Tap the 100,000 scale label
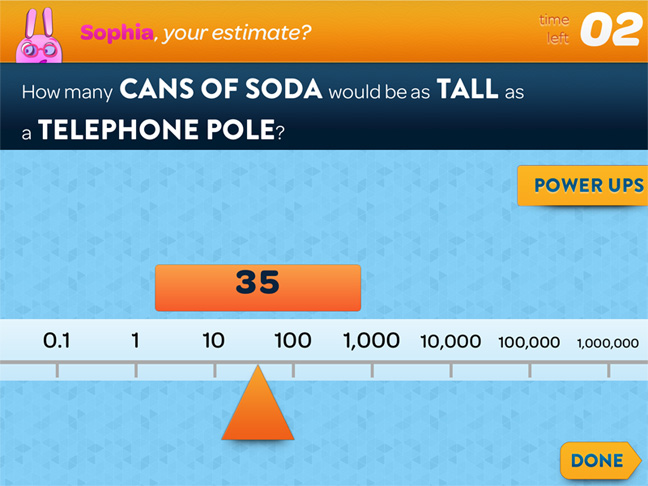 [529, 342]
